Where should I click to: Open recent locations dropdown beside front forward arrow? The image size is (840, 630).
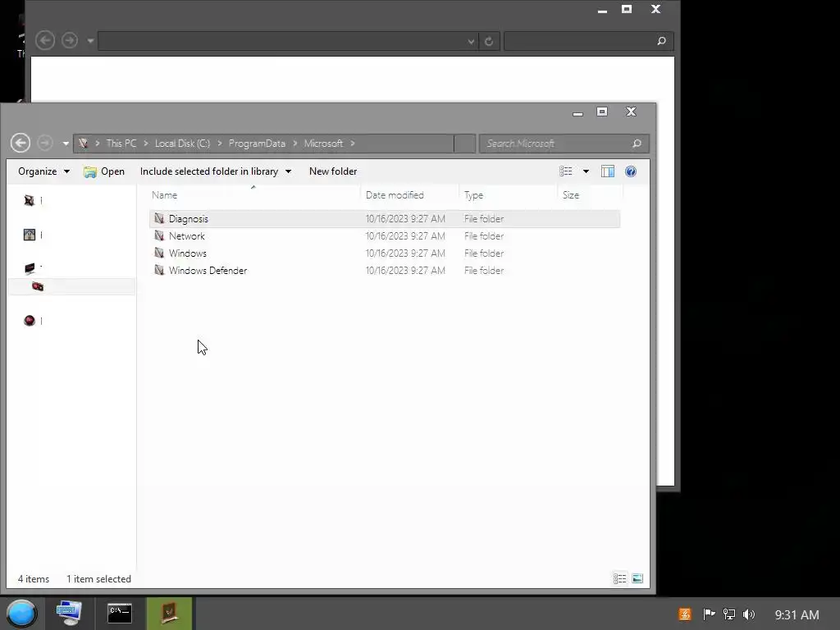66,144
